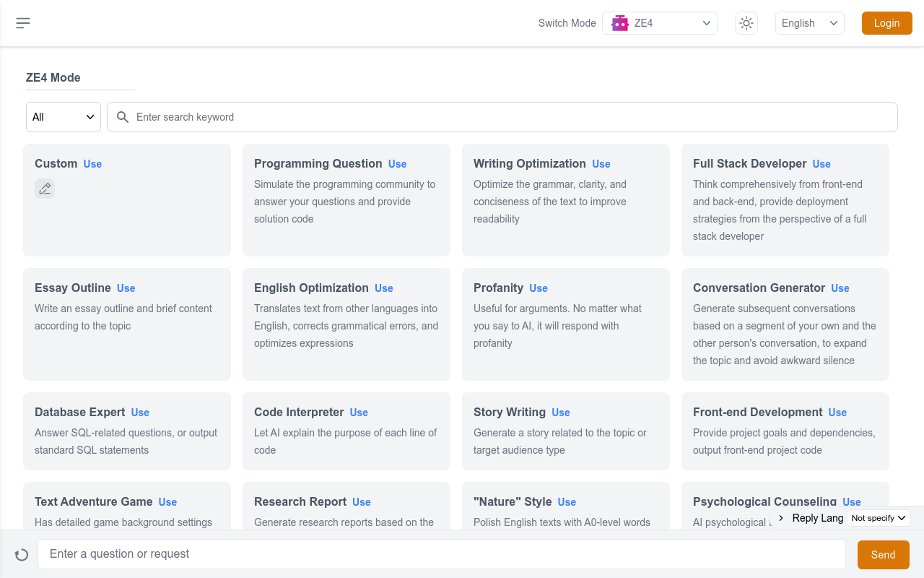Use the English Optimization mode
The height and width of the screenshot is (578, 924).
point(383,288)
